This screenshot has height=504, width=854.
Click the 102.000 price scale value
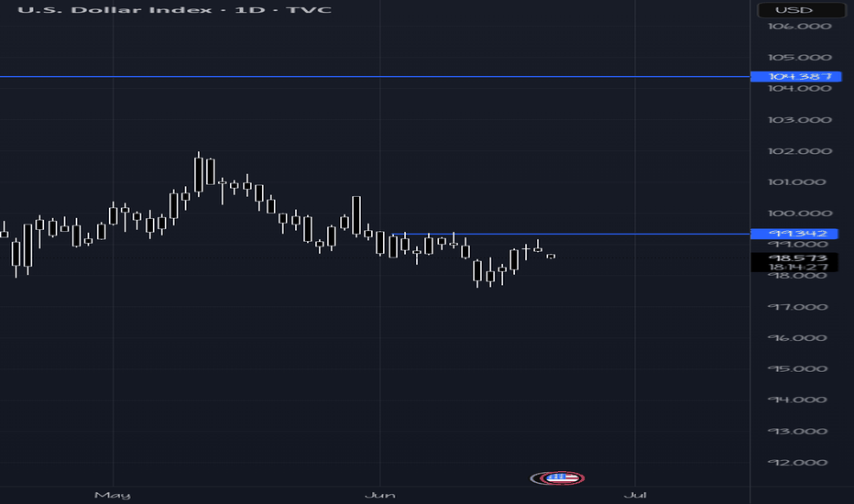click(x=800, y=151)
